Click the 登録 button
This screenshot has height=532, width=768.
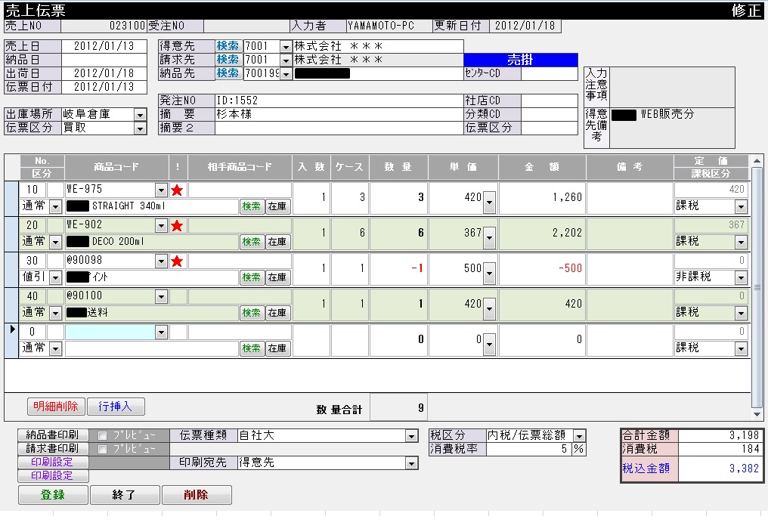[53, 495]
